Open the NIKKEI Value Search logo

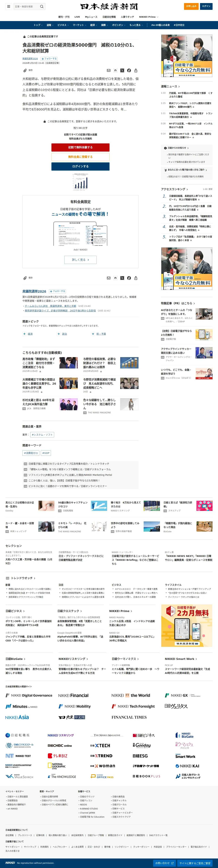click(20, 776)
